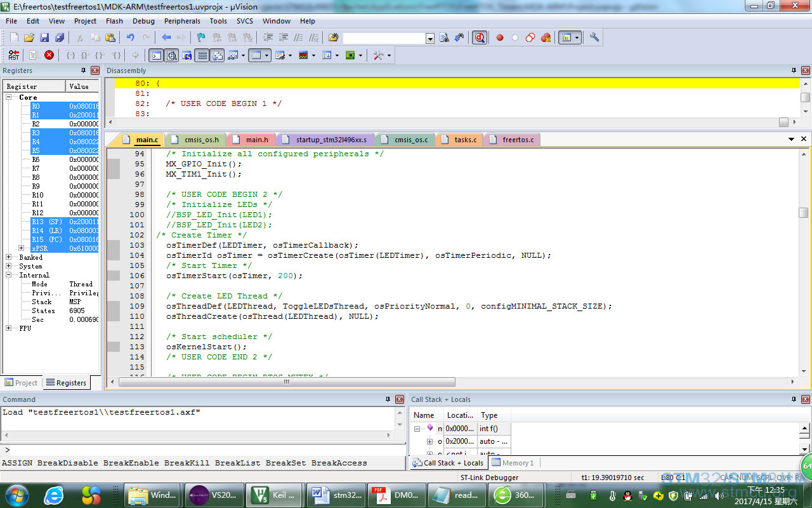812x508 pixels.
Task: Expand the FPU register group
Action: click(x=10, y=328)
